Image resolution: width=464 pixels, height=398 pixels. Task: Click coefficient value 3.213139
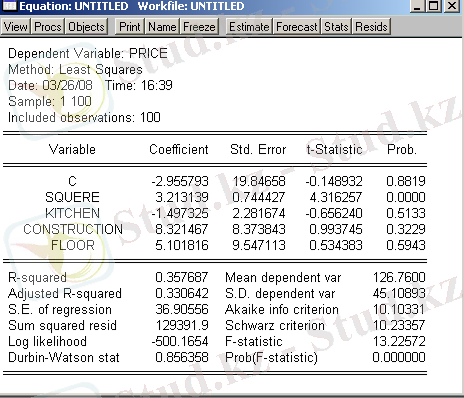182,197
